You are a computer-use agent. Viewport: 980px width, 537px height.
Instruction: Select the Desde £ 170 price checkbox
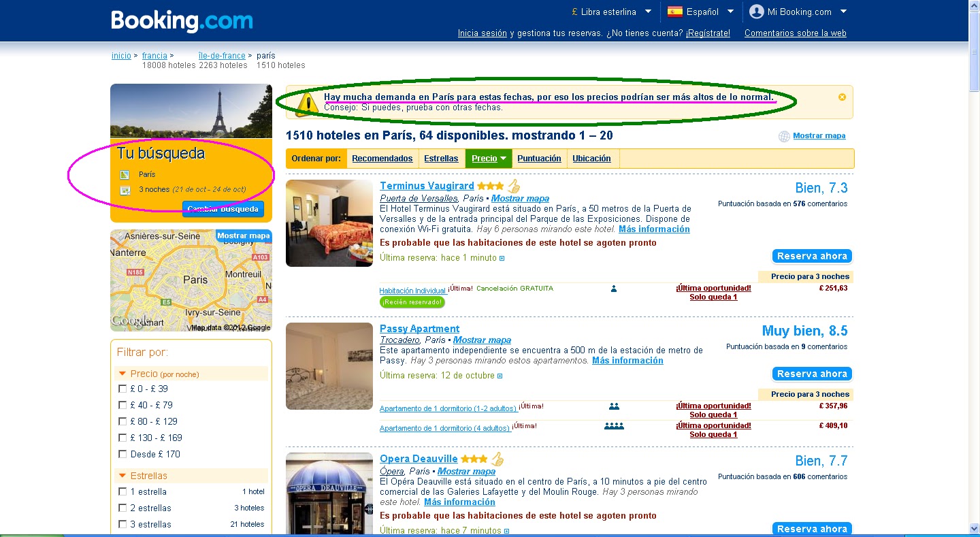click(122, 454)
